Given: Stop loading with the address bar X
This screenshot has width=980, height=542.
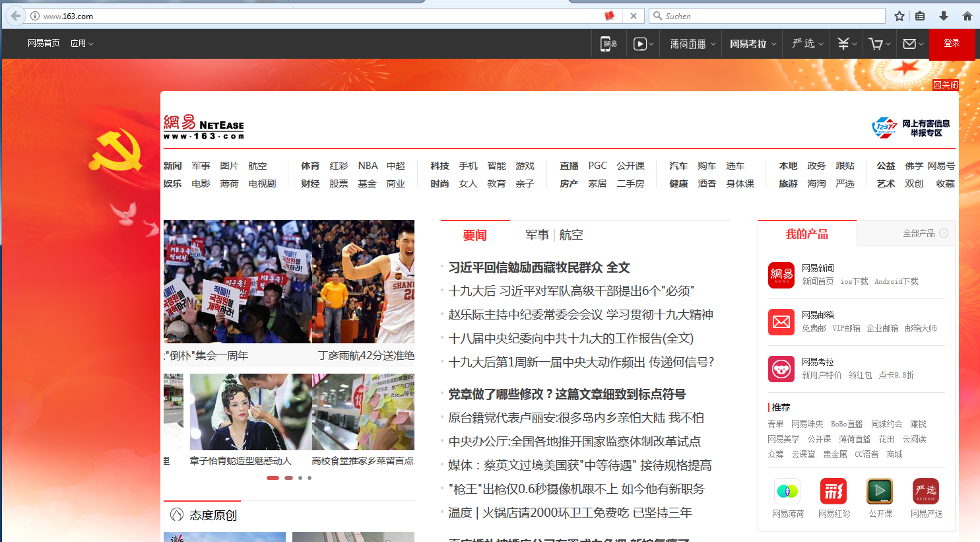Looking at the screenshot, I should 634,16.
